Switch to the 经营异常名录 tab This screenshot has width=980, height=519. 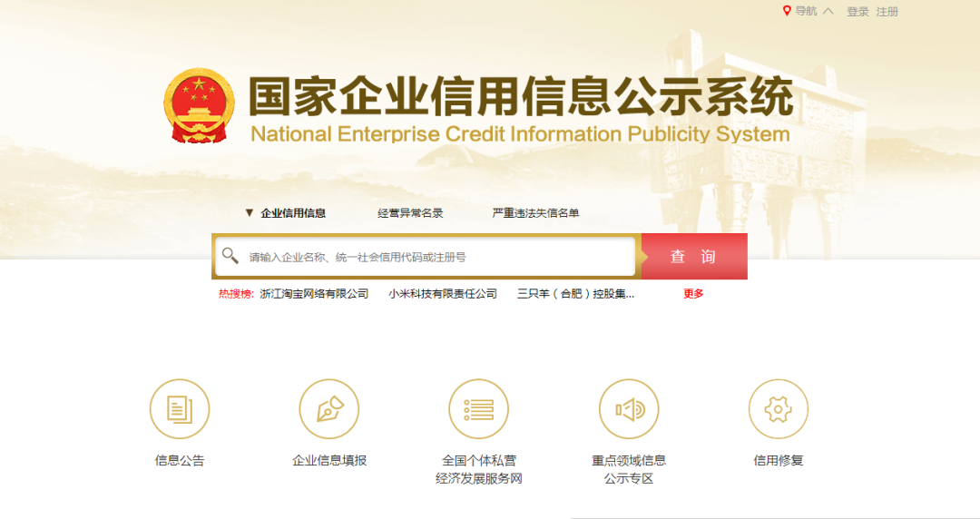pyautogui.click(x=410, y=213)
